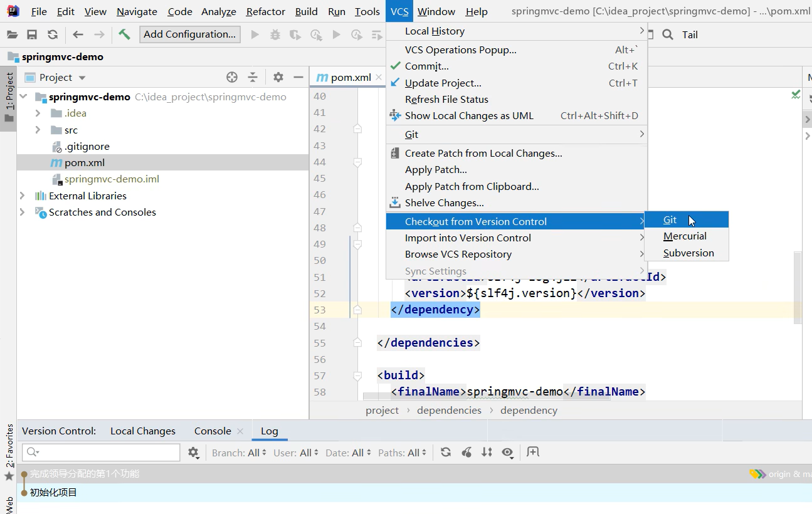The image size is (812, 514).
Task: Click the Search Everywhere magnifier icon
Action: (x=668, y=34)
